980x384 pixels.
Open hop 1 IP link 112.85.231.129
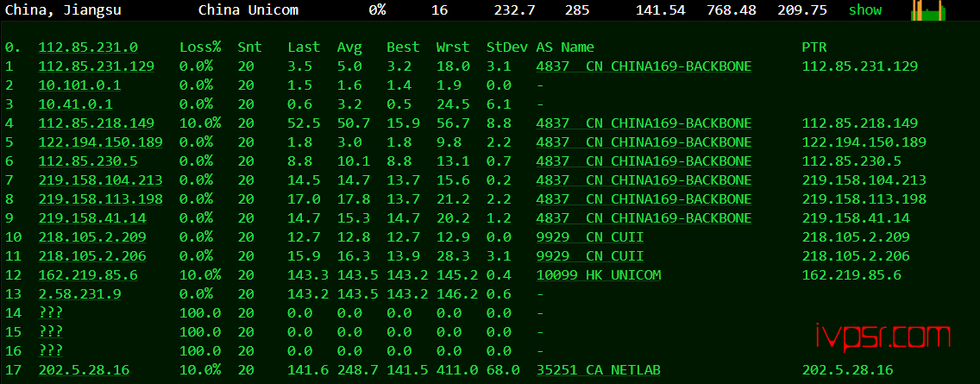tap(97, 66)
